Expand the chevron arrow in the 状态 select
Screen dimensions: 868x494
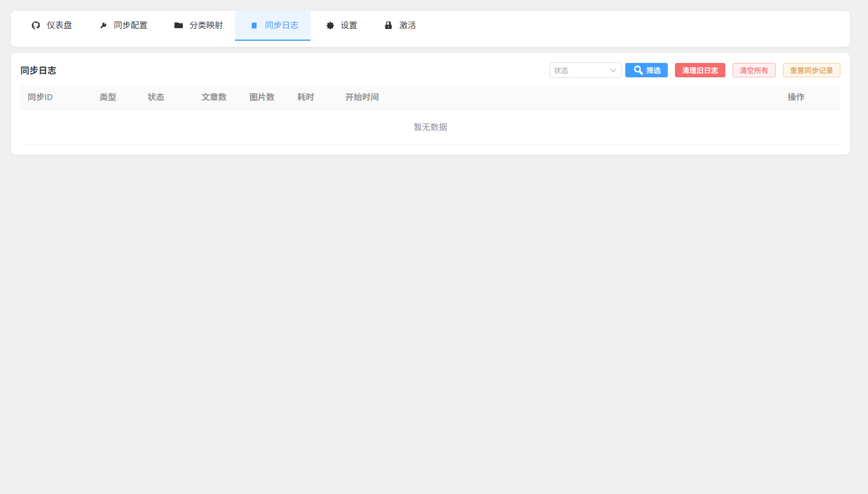(613, 70)
